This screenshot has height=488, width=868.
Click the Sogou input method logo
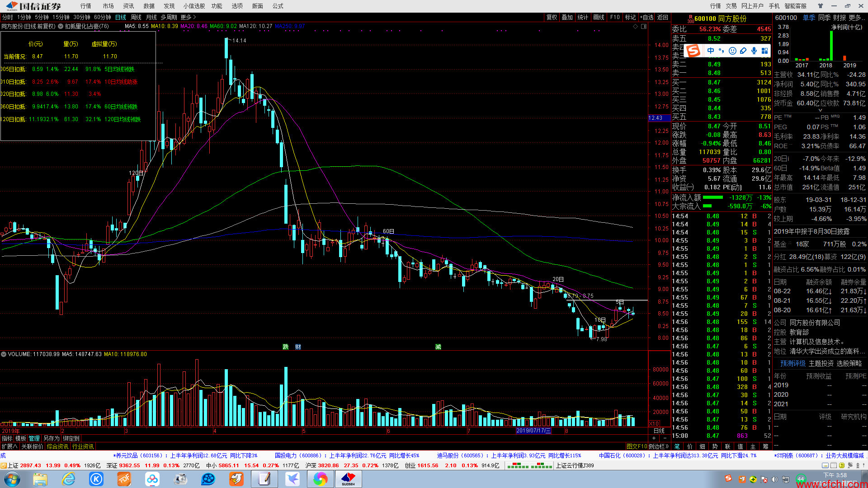point(693,51)
